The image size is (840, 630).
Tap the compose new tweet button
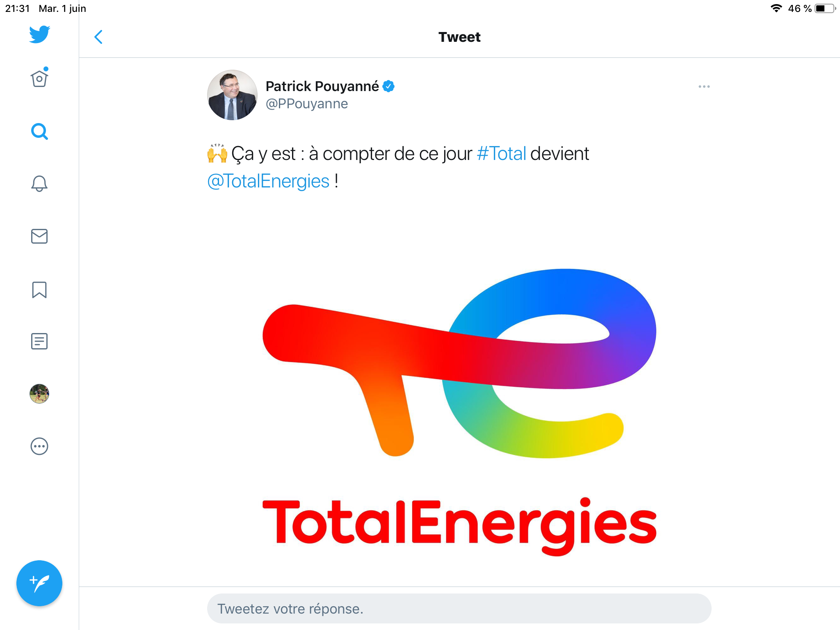[39, 583]
